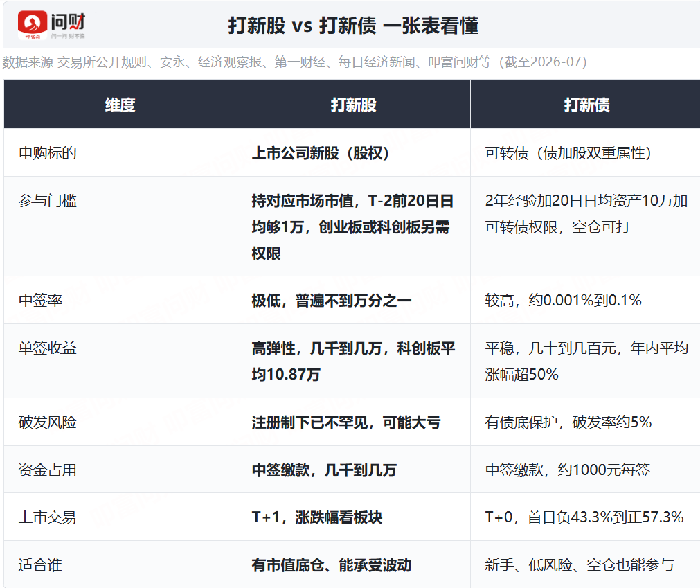
Task: Click cell starting with 高弹性，几千到几万
Action: pos(353,362)
